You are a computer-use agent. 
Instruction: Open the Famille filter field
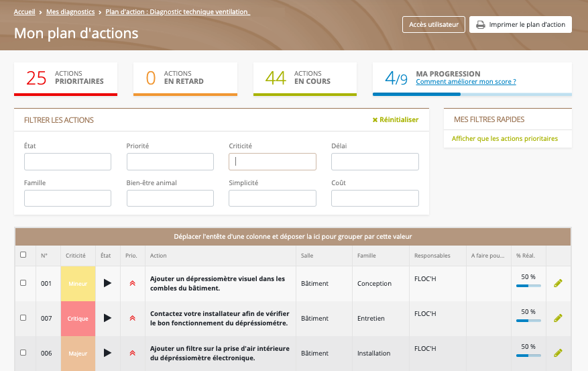(x=68, y=198)
